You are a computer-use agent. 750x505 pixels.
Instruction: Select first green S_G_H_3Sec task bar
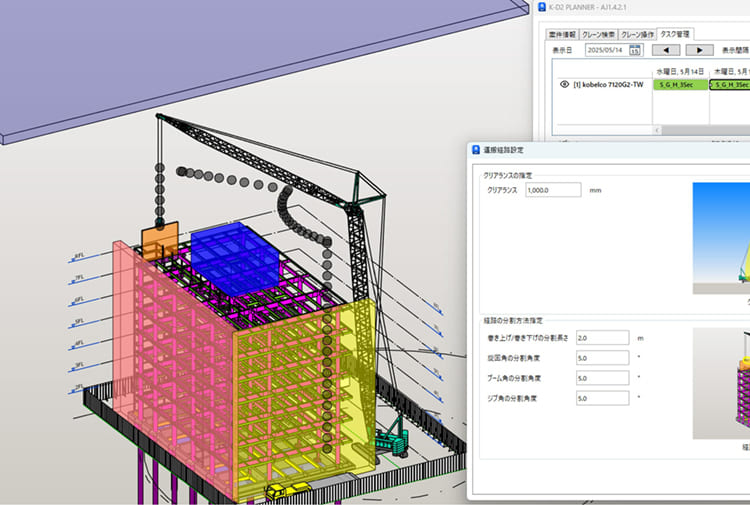pos(679,85)
